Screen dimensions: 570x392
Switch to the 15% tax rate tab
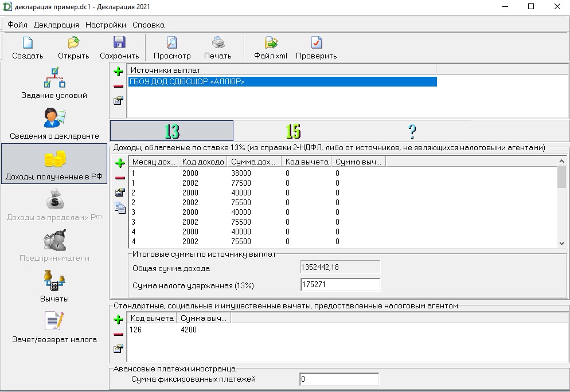point(292,131)
